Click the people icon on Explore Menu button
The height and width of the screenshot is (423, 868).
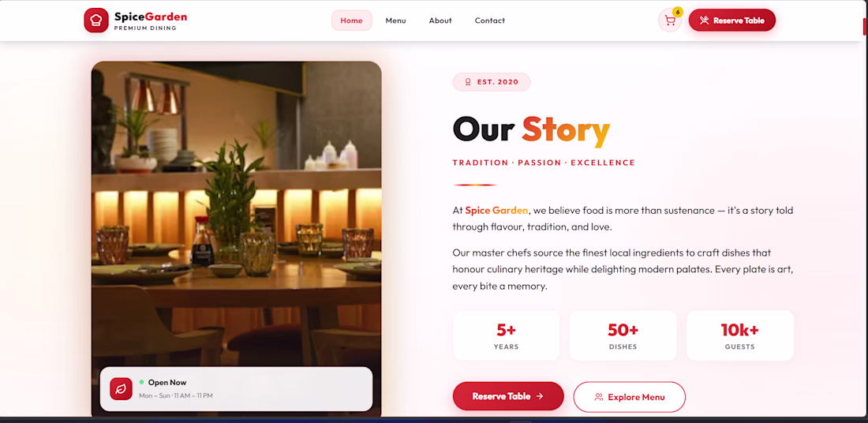(x=598, y=397)
